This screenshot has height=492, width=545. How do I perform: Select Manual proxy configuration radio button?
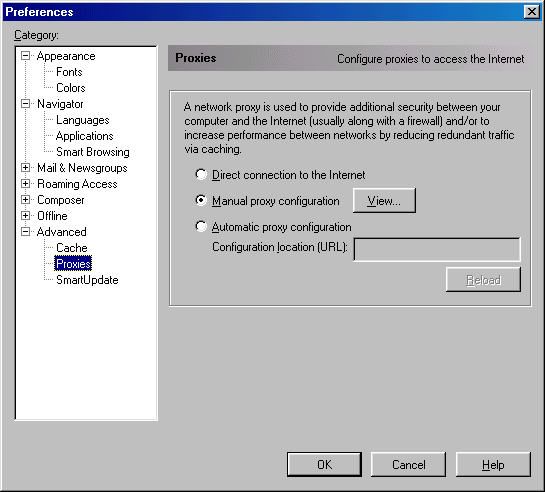[x=201, y=200]
